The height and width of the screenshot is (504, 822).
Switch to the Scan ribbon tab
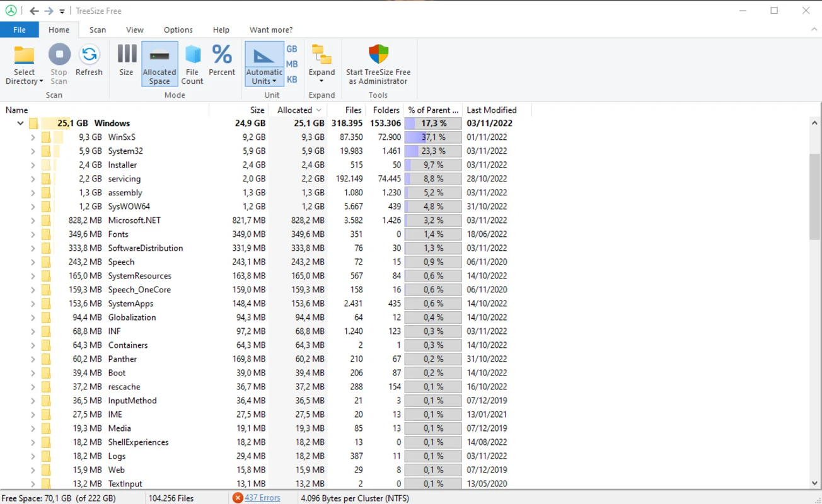pyautogui.click(x=98, y=30)
